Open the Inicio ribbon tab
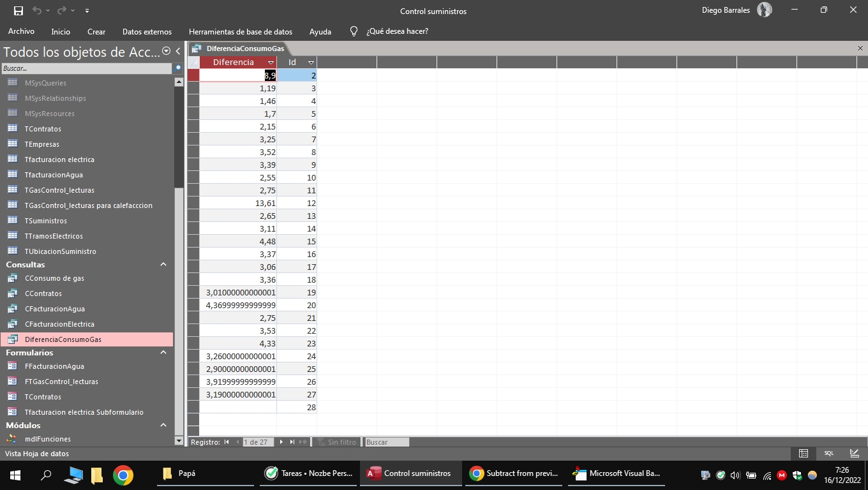 tap(61, 31)
